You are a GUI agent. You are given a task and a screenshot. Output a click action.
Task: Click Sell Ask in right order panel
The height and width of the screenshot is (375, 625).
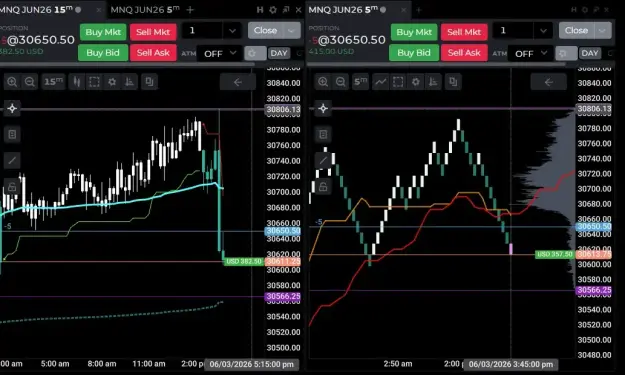(x=464, y=53)
